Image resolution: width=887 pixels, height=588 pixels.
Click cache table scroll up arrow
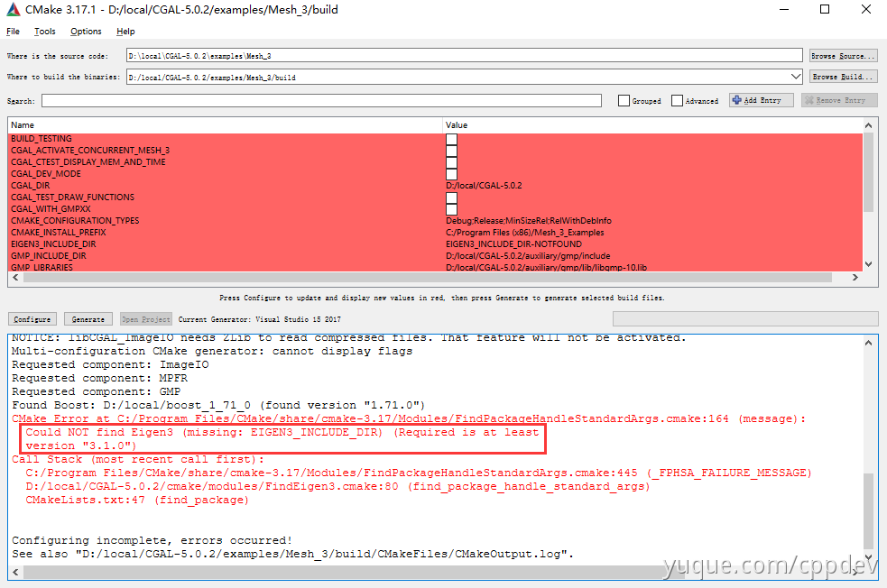click(868, 125)
